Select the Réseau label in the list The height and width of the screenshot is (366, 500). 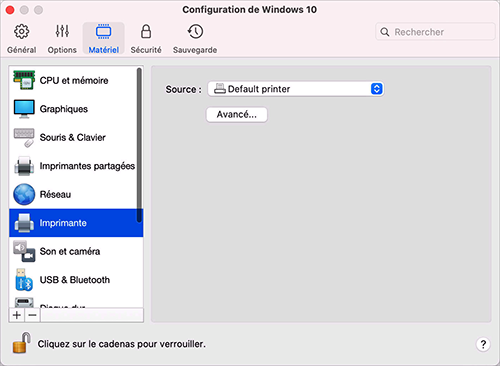[55, 194]
